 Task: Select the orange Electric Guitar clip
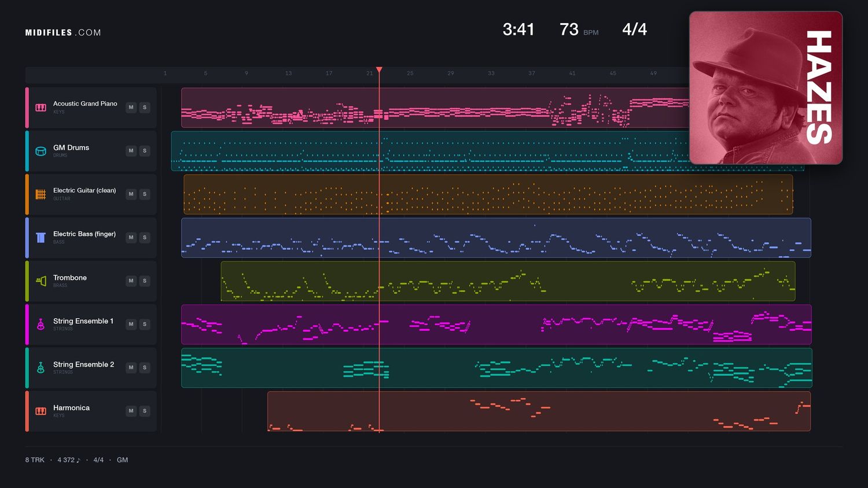[488, 194]
